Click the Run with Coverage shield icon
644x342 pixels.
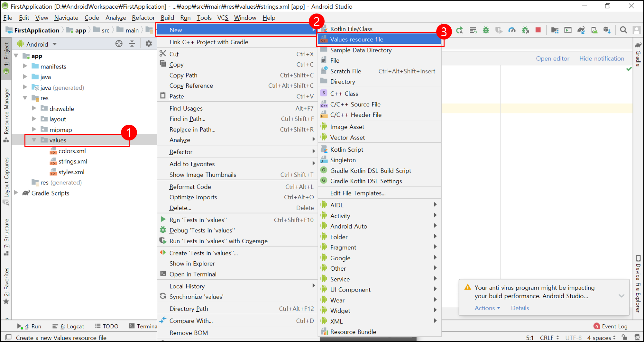coord(499,30)
